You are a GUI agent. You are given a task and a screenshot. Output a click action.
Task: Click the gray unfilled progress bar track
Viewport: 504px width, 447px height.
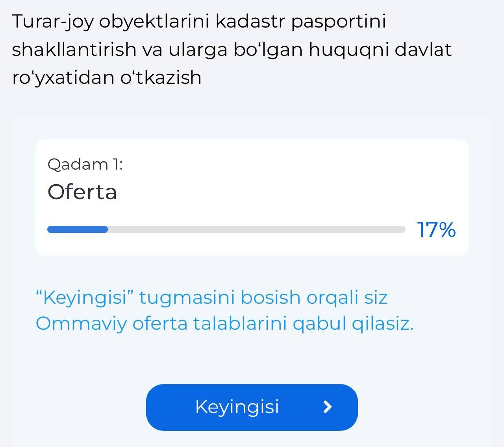[x=256, y=229]
